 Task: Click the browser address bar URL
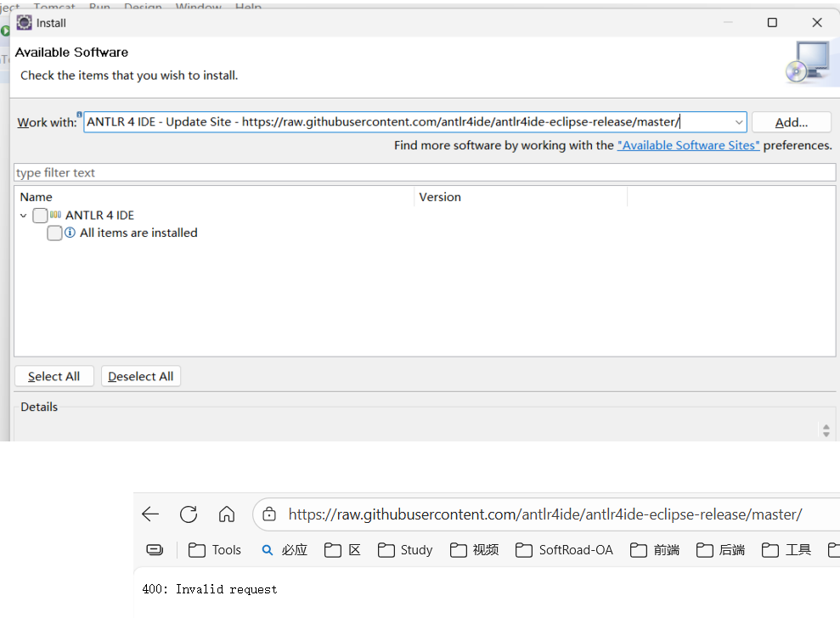[544, 514]
